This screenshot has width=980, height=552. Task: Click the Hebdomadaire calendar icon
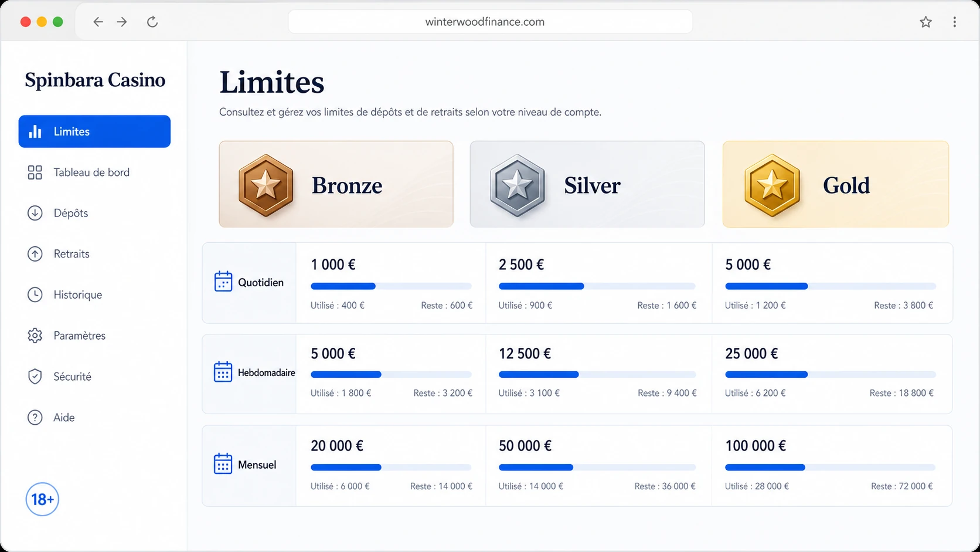click(223, 372)
